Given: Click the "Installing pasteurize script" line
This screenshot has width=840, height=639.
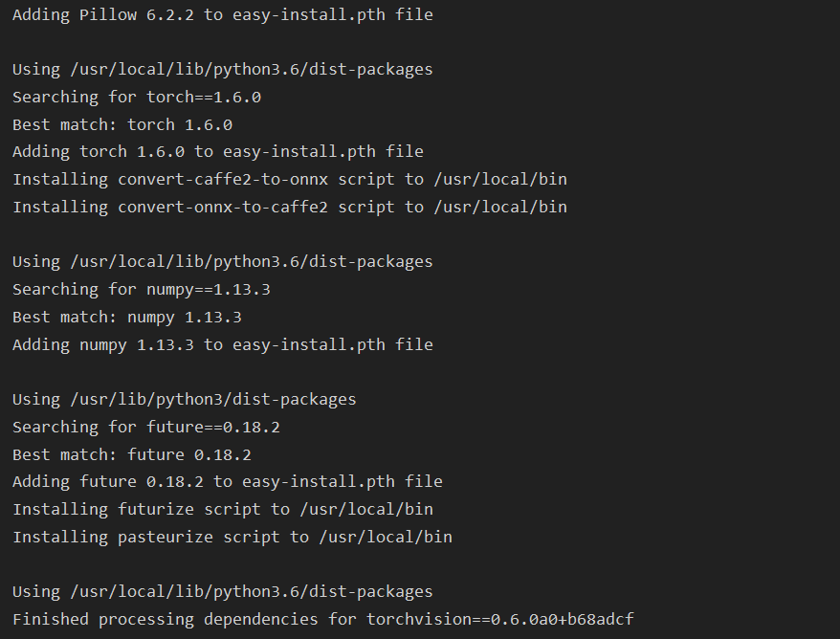Looking at the screenshot, I should [232, 537].
